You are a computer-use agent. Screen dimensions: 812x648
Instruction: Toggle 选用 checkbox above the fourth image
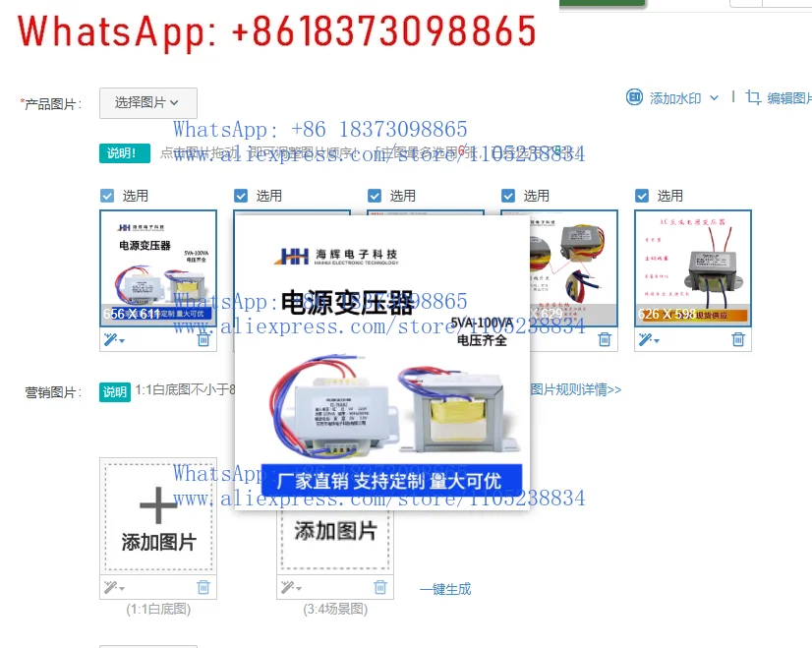pyautogui.click(x=508, y=196)
